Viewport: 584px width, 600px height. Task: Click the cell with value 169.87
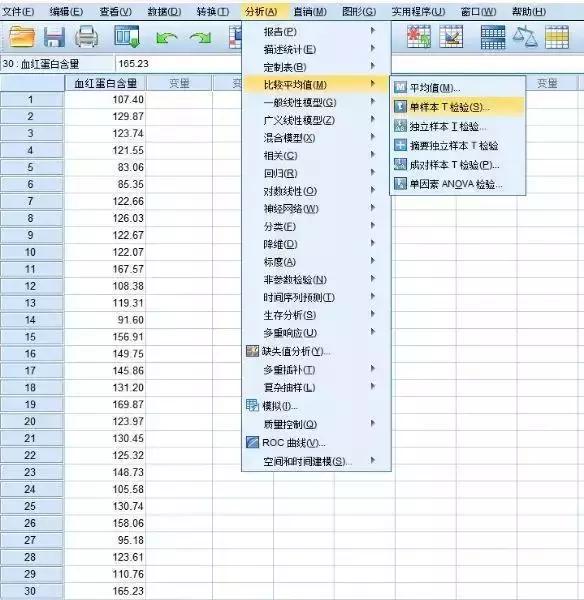[x=105, y=404]
